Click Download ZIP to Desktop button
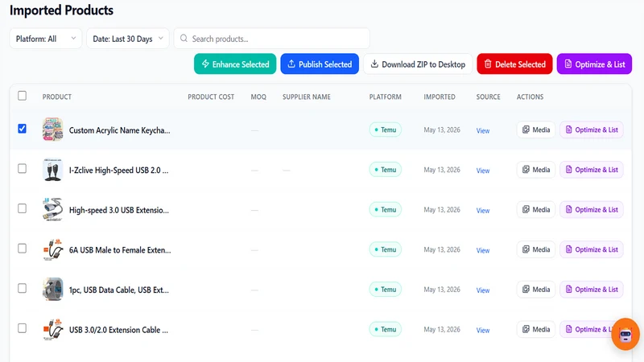 (418, 64)
